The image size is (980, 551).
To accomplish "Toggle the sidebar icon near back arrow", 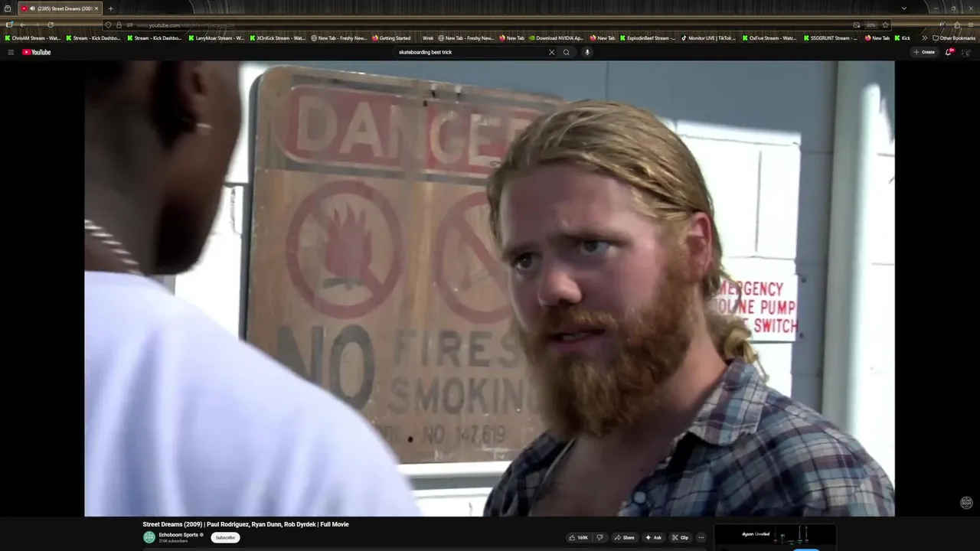I will tap(9, 24).
